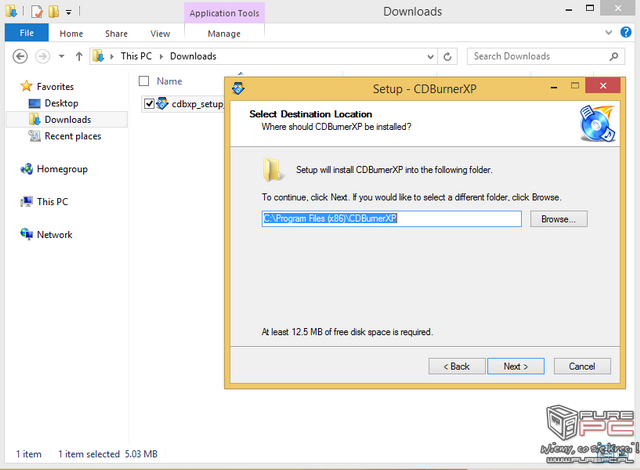Sort by the Name column header
This screenshot has width=640, height=470.
(169, 81)
